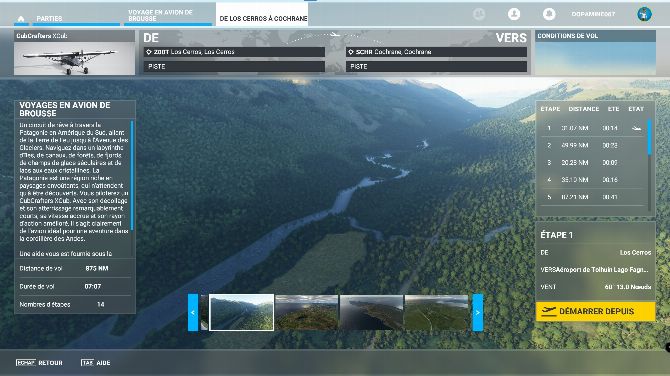Open the user profile icon

(x=514, y=14)
